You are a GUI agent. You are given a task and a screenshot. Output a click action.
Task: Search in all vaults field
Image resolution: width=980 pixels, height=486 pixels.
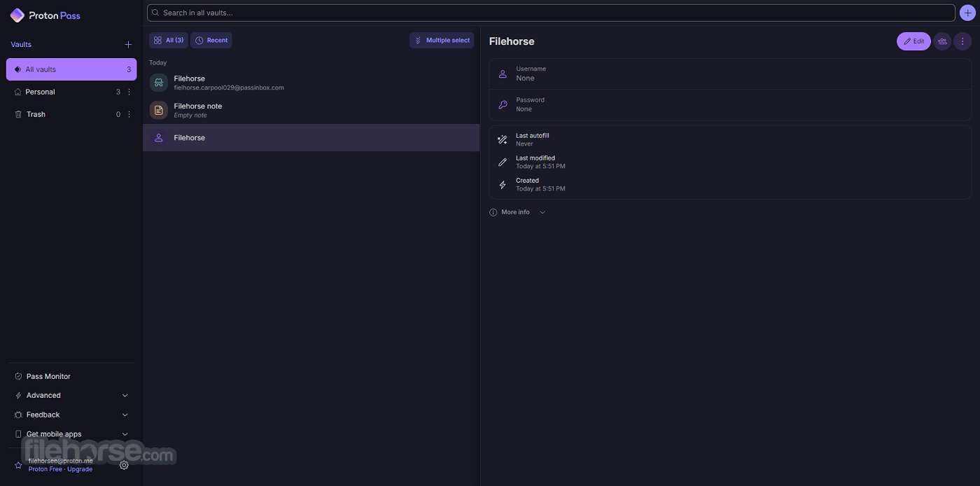pyautogui.click(x=551, y=13)
